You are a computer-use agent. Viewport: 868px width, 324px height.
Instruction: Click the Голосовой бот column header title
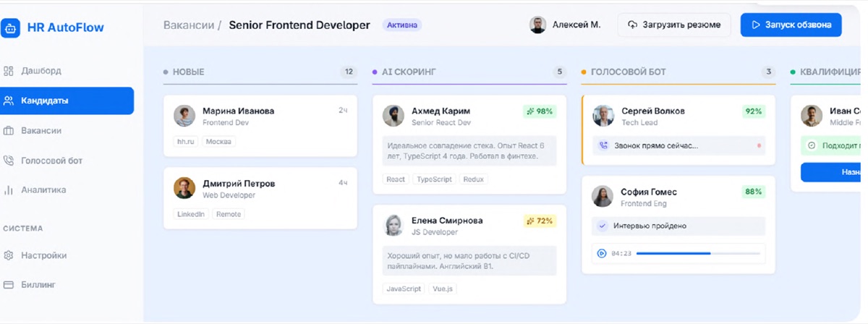pos(628,72)
